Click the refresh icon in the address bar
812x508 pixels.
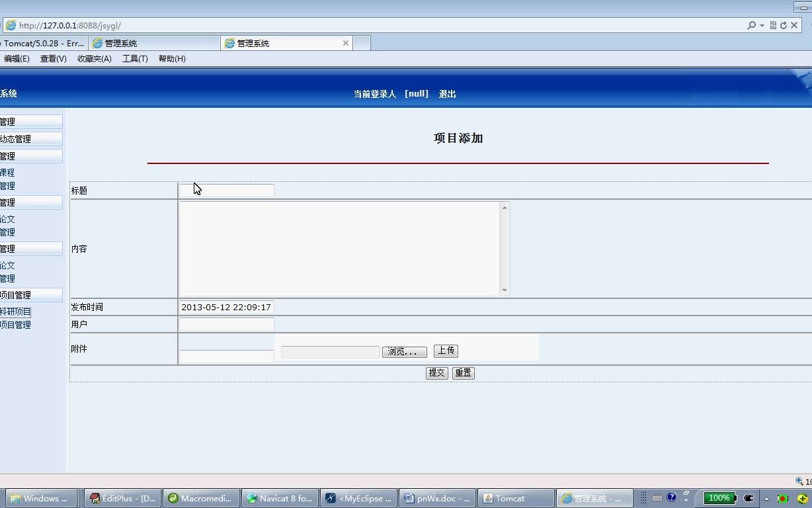pyautogui.click(x=784, y=25)
